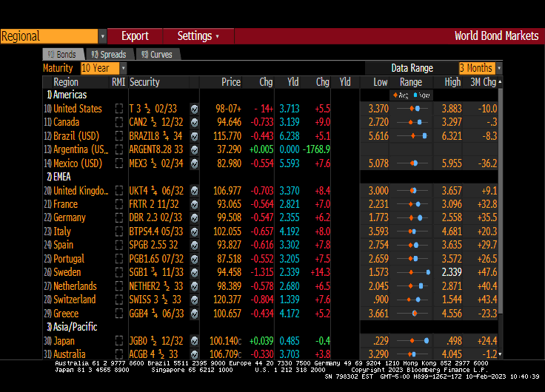
Task: Open chart icon next to Germany DBR
Action: coord(194,217)
